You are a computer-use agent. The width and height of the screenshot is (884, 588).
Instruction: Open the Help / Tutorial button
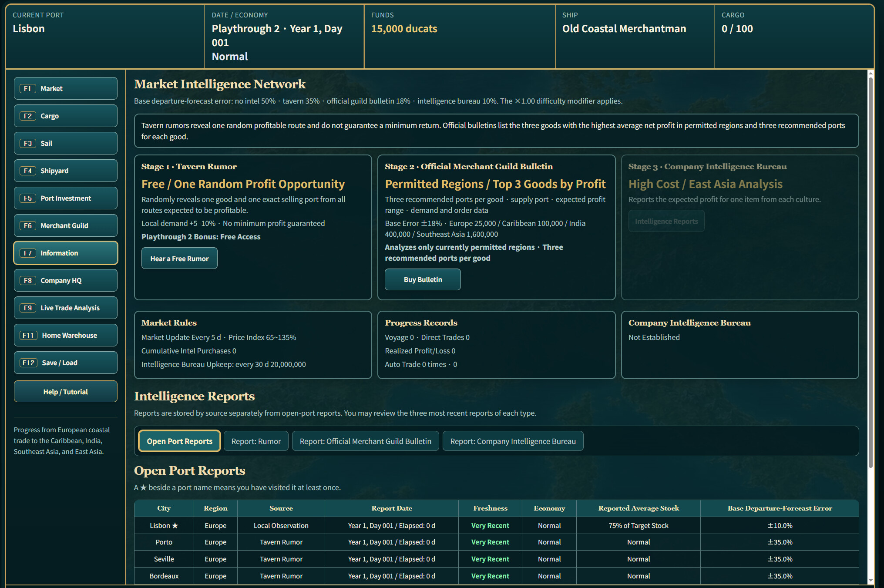(x=66, y=392)
